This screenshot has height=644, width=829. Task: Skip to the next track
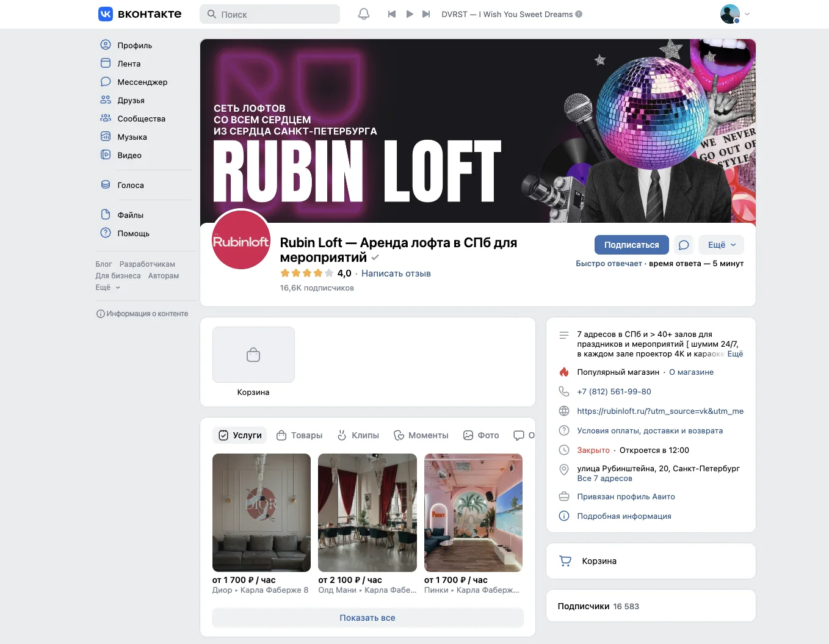[426, 14]
